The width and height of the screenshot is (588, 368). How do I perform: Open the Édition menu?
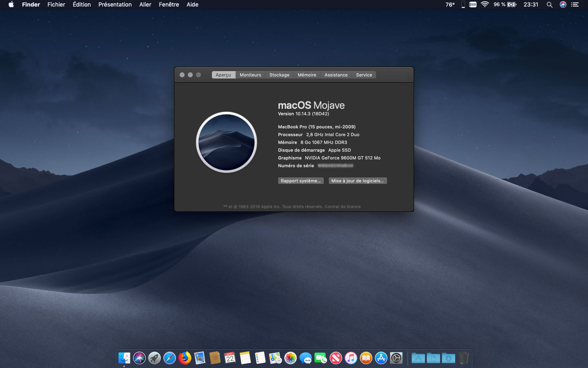pos(82,4)
